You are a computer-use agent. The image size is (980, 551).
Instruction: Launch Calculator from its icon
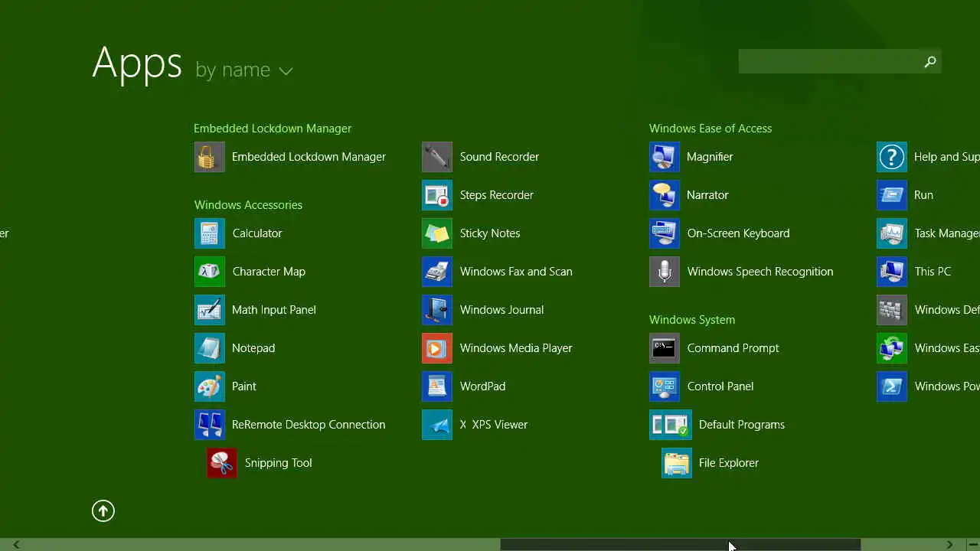point(209,233)
